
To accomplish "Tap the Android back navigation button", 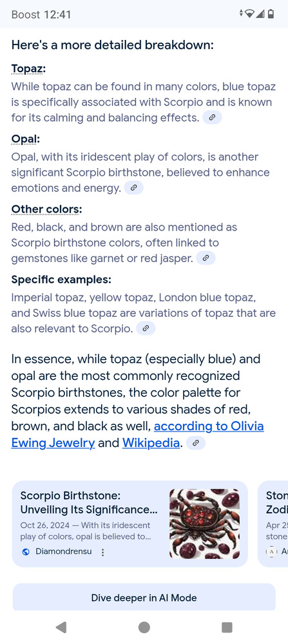I will coord(61,627).
